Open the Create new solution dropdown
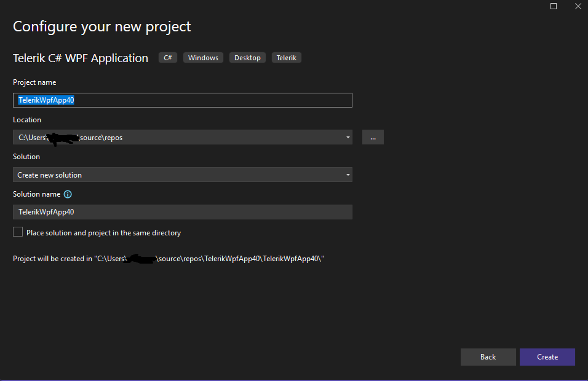Viewport: 588px width, 381px height. coord(182,175)
